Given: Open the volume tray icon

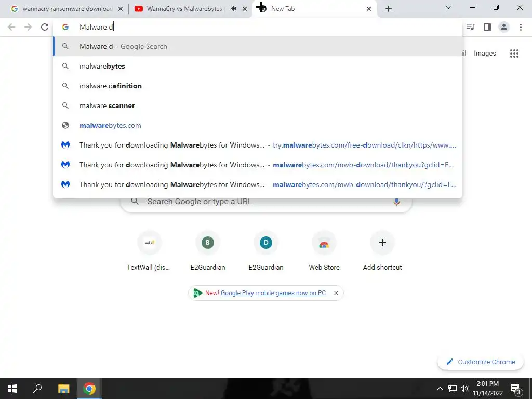Looking at the screenshot, I should (x=464, y=389).
